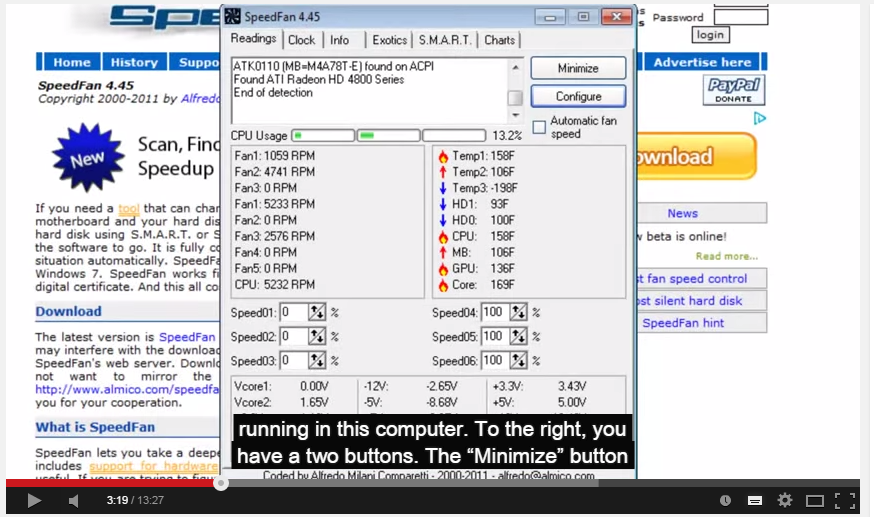Click the blue New starburst badge
The width and height of the screenshot is (874, 517).
click(x=88, y=158)
